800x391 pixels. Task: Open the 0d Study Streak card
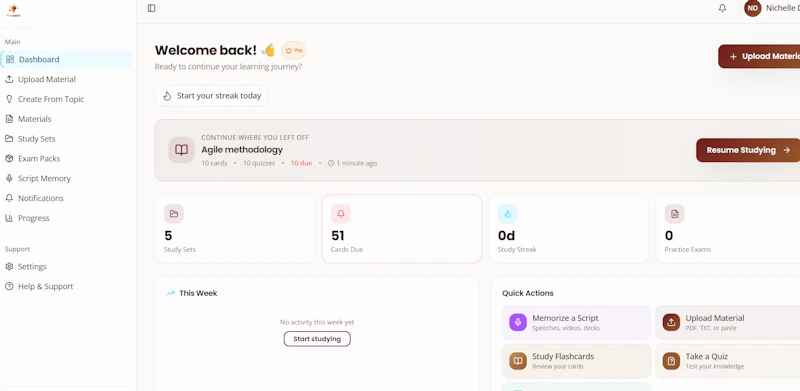pos(568,229)
